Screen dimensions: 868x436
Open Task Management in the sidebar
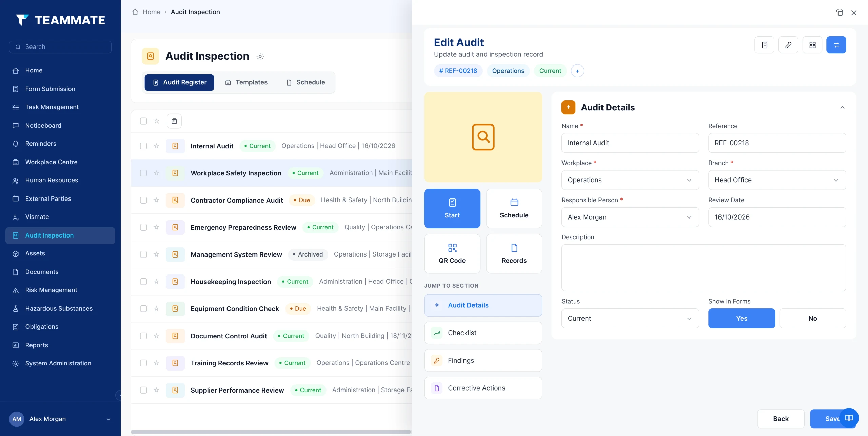(x=60, y=107)
